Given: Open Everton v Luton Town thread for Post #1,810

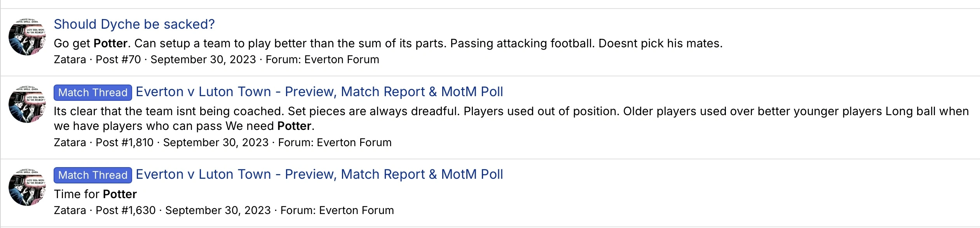Looking at the screenshot, I should pyautogui.click(x=319, y=92).
